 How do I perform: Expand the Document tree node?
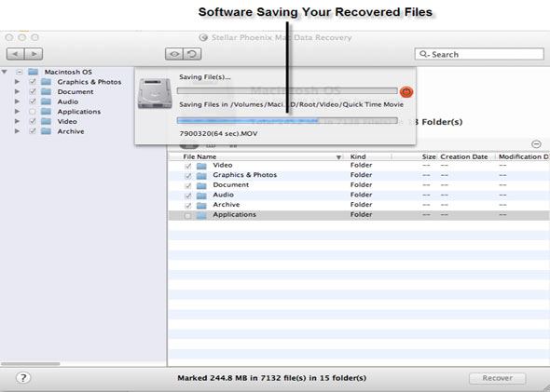click(x=17, y=91)
